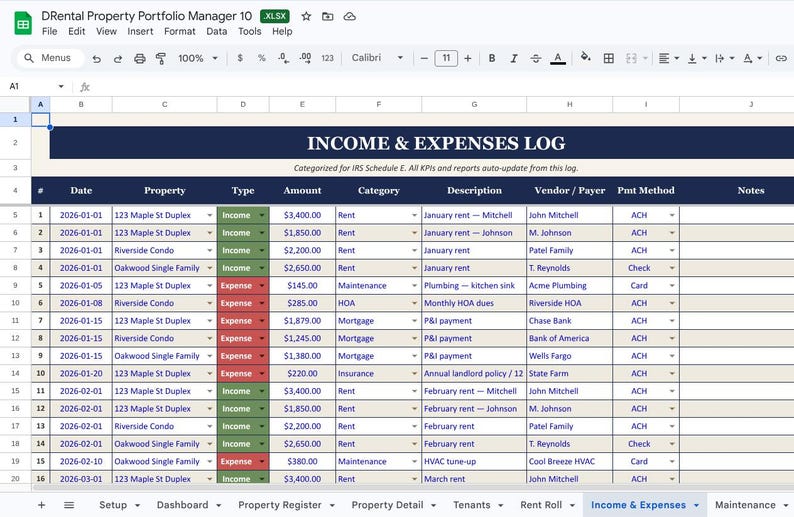Open the Format menu

pos(180,31)
